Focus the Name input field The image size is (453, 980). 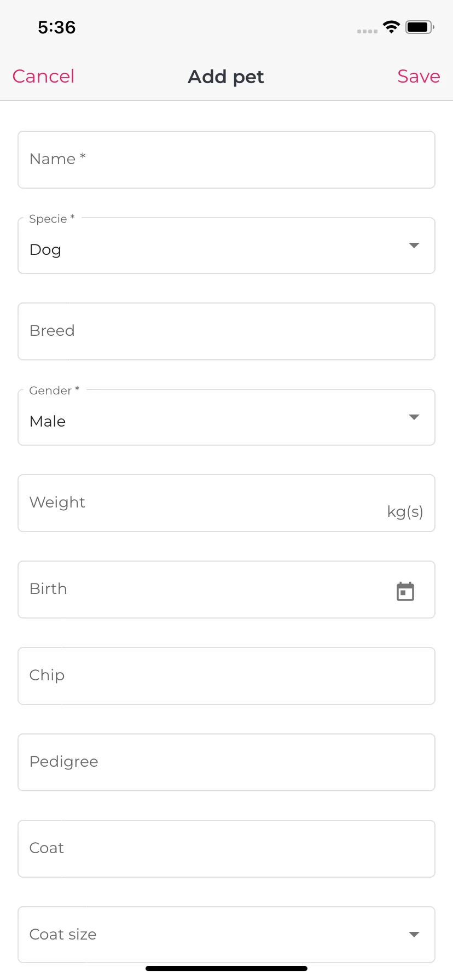click(x=226, y=160)
